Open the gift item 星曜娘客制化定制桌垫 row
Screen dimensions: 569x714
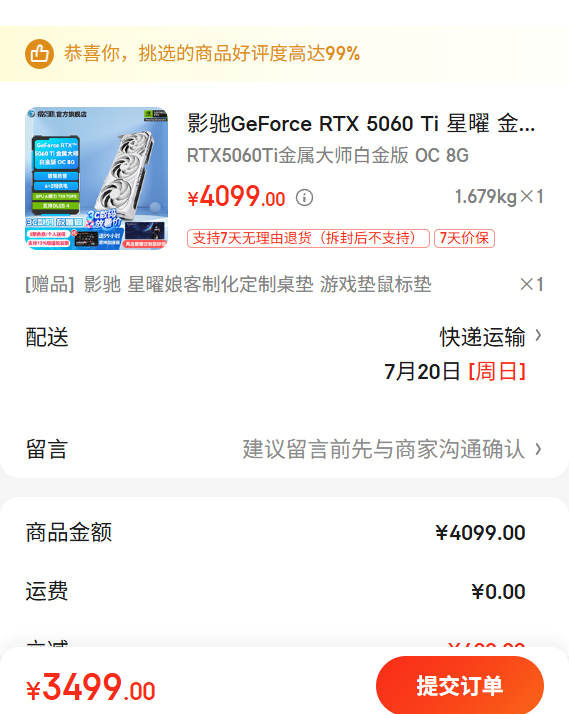[284, 285]
